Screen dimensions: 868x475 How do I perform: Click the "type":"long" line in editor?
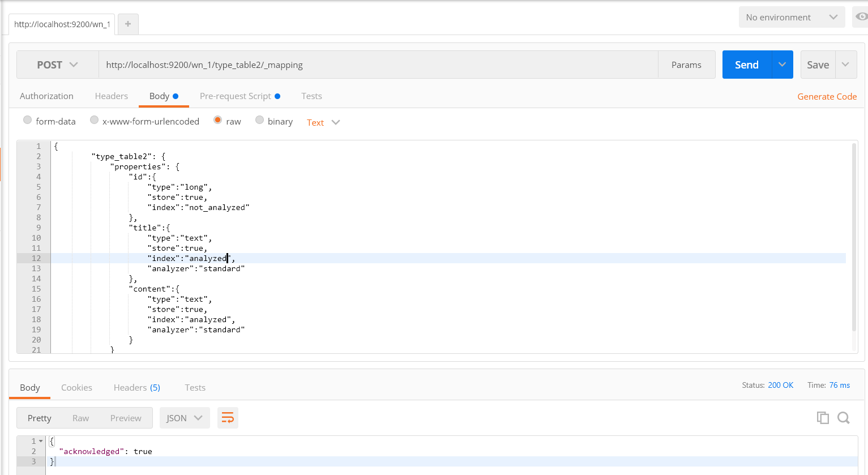[179, 187]
